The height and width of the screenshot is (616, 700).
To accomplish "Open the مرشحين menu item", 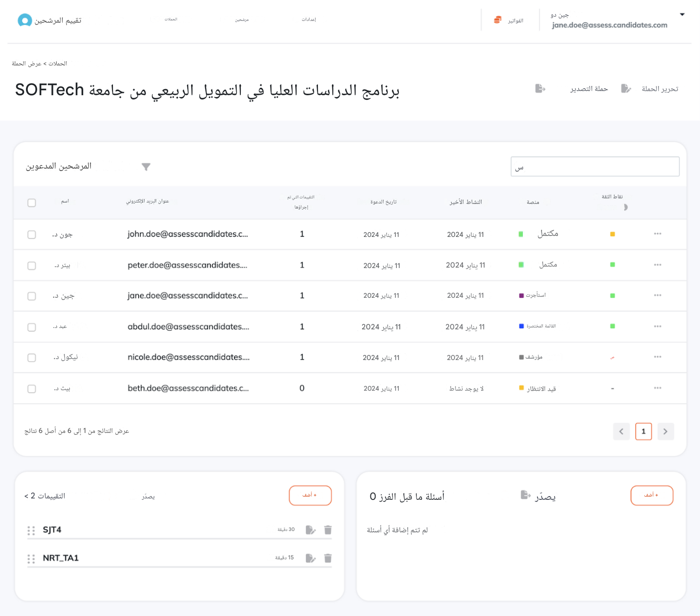I will (242, 20).
